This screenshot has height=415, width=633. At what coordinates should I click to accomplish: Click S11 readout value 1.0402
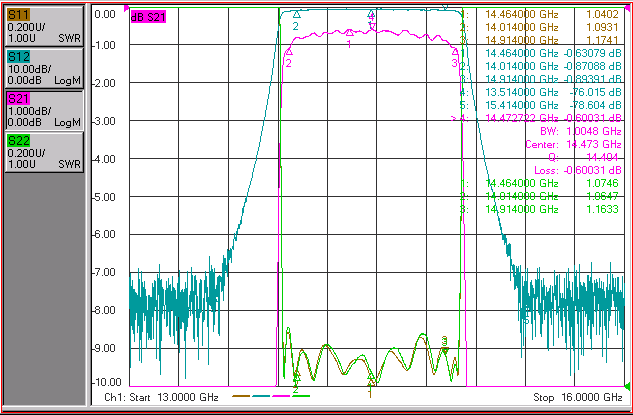coord(602,14)
